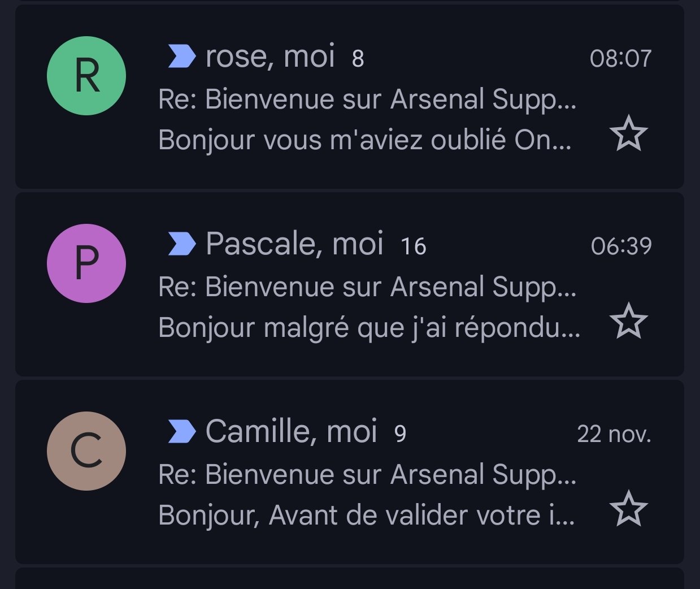Click message count 16 in Pascale thread
This screenshot has width=700, height=589.
tap(413, 246)
